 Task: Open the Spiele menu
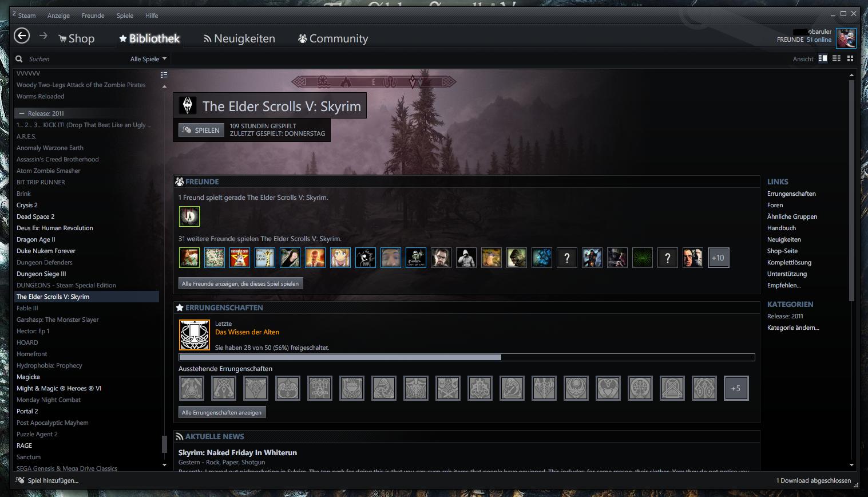click(x=125, y=15)
